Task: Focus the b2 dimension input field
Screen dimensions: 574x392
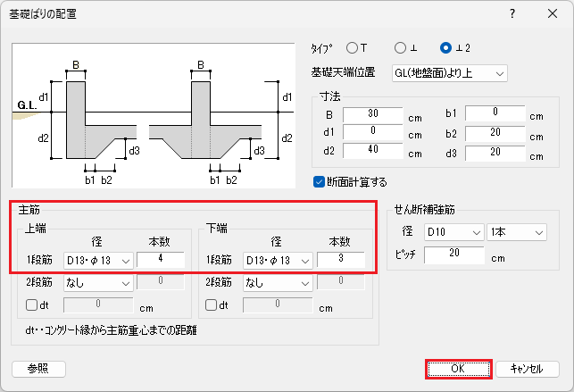Action: (x=495, y=134)
